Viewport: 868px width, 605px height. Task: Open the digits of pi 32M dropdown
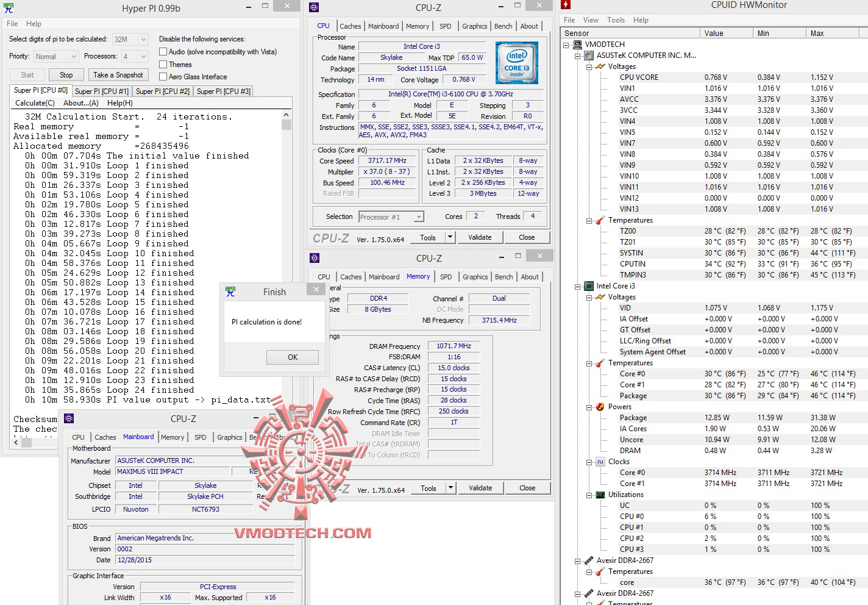[130, 39]
